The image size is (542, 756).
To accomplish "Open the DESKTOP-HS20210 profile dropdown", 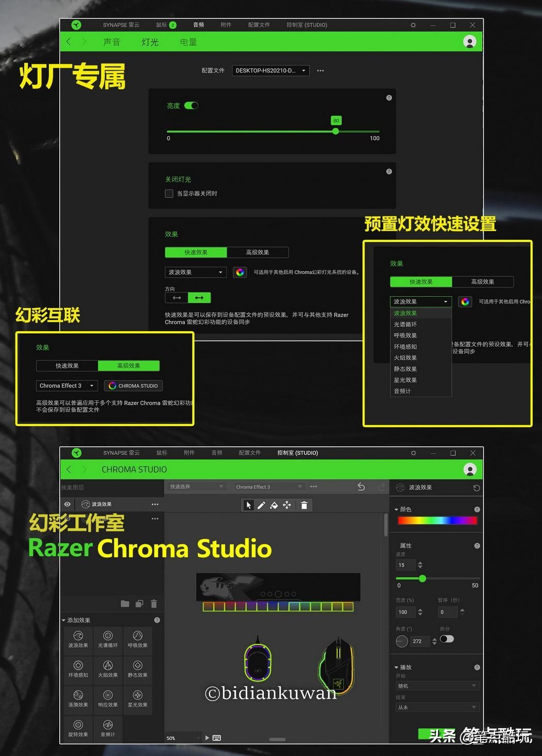I will (269, 71).
